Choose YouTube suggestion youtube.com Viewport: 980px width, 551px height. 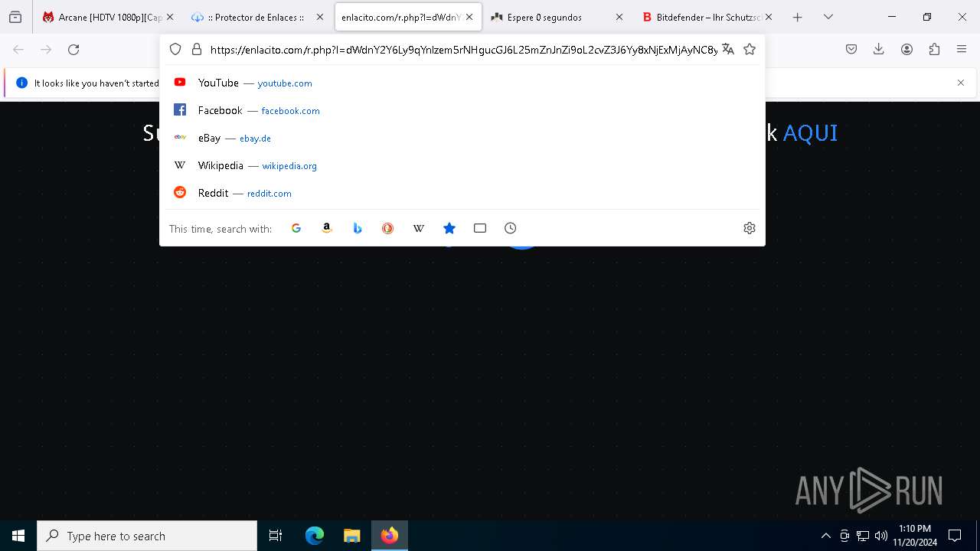[x=462, y=83]
